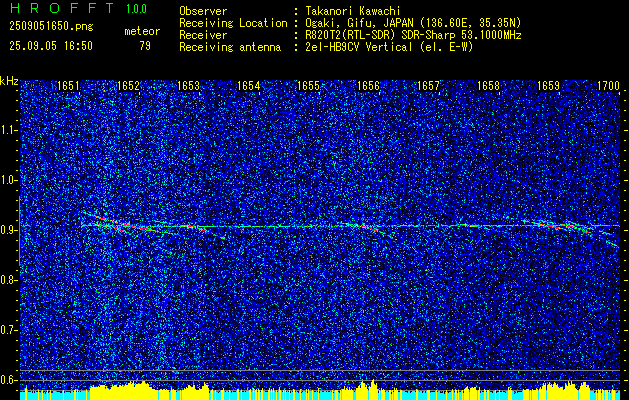Click the 1700 time marker

point(609,86)
